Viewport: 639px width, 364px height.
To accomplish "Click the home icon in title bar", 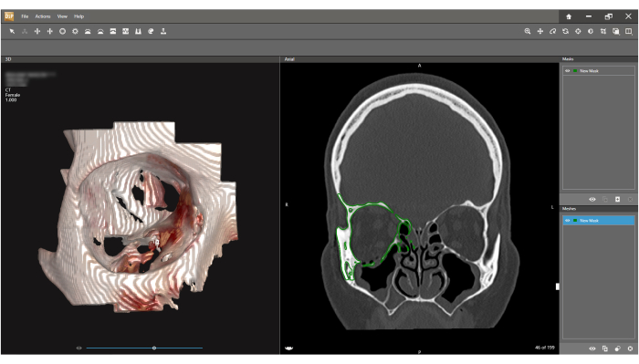I will tap(569, 16).
